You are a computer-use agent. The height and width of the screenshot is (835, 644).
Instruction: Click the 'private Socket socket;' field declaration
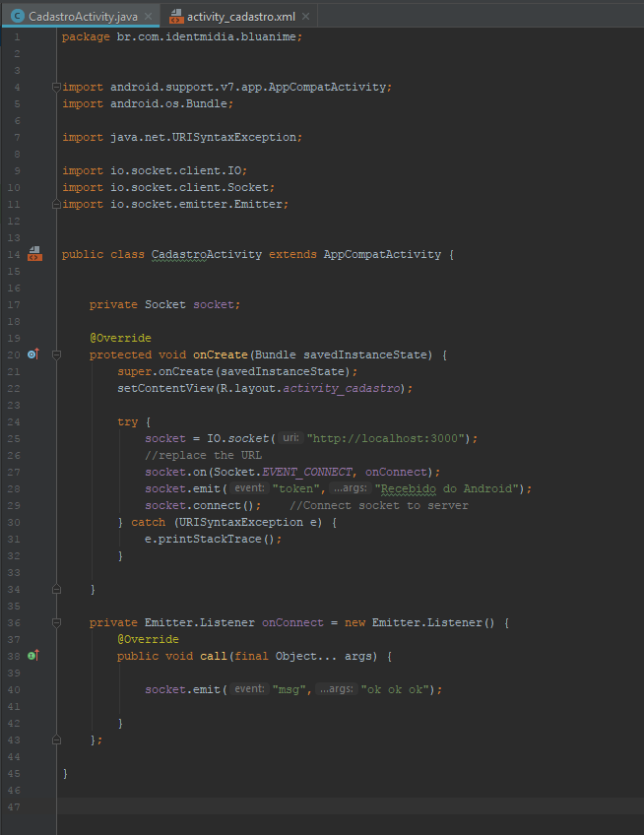[164, 304]
